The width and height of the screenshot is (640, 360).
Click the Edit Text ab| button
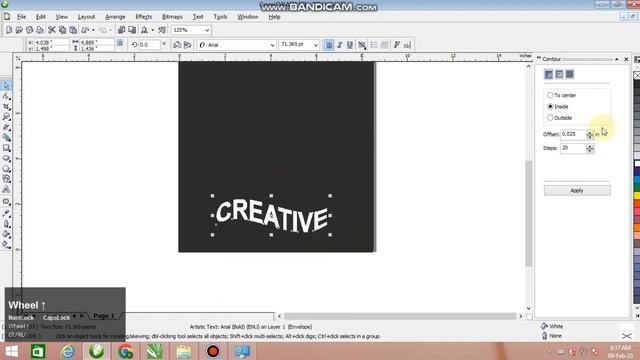[x=407, y=45]
